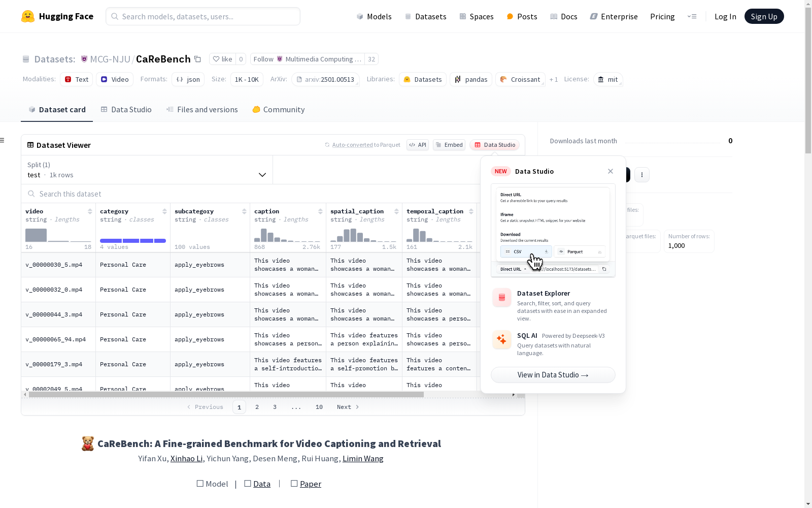812x508 pixels.
Task: Open Limin Wang author link
Action: 363,458
